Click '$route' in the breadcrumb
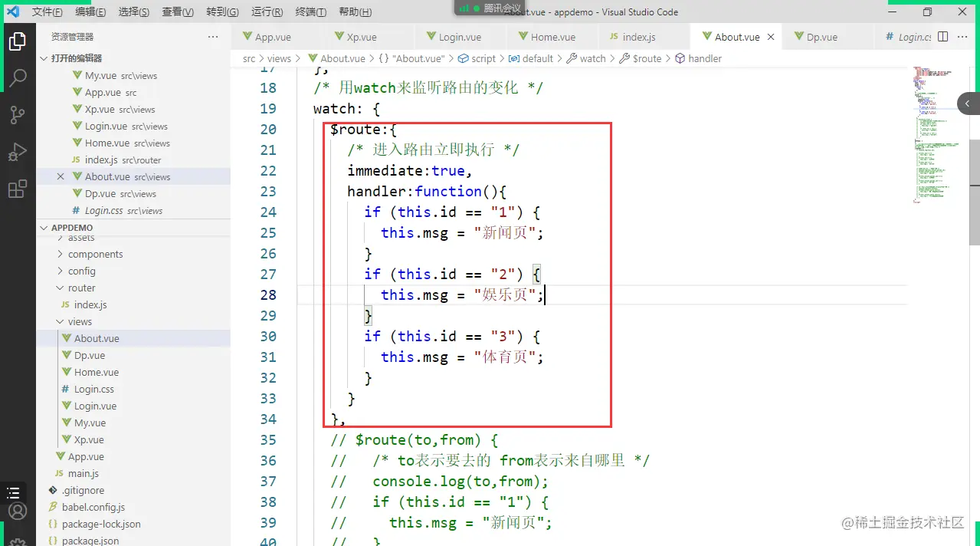Viewport: 980px width, 546px height. (x=647, y=58)
